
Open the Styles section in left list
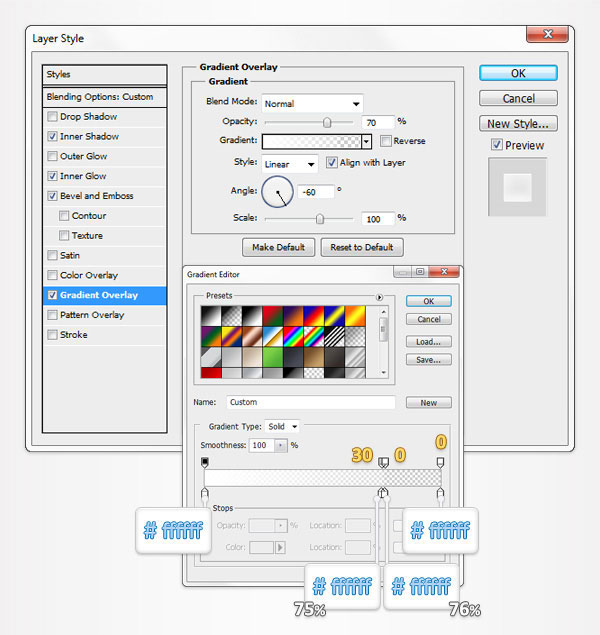(104, 75)
